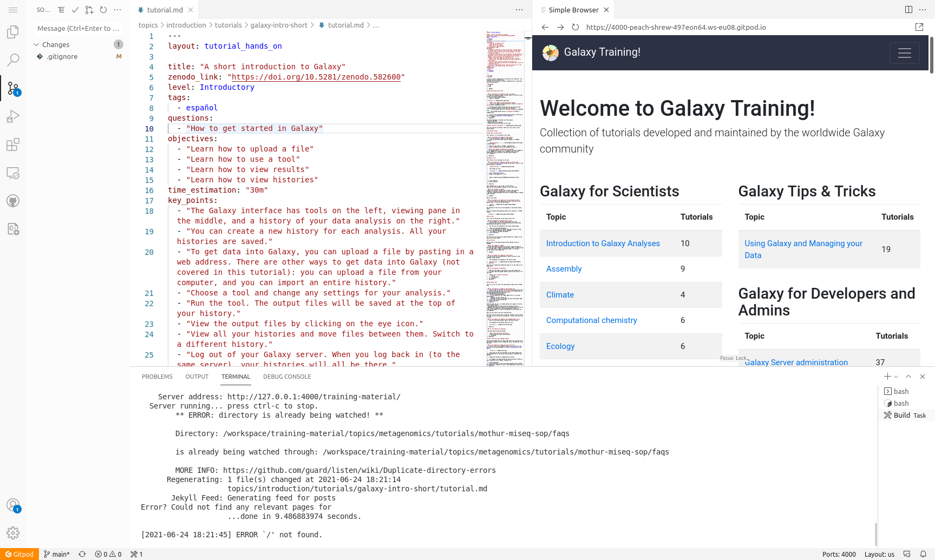Open the Climate topic link
This screenshot has height=560, width=935.
tap(560, 295)
